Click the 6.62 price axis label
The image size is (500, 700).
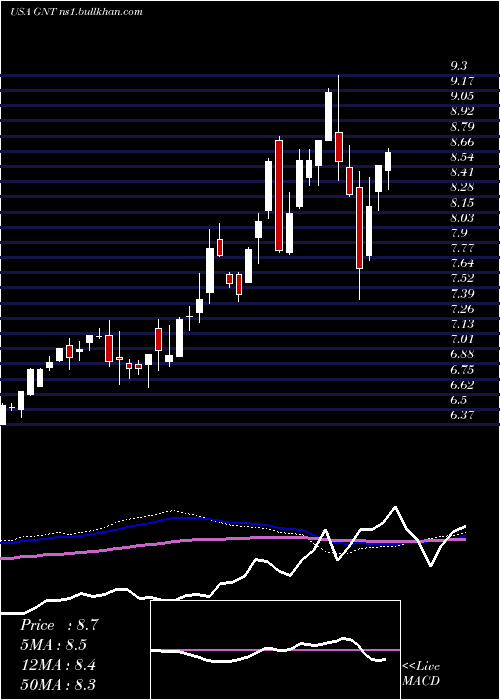pyautogui.click(x=462, y=385)
